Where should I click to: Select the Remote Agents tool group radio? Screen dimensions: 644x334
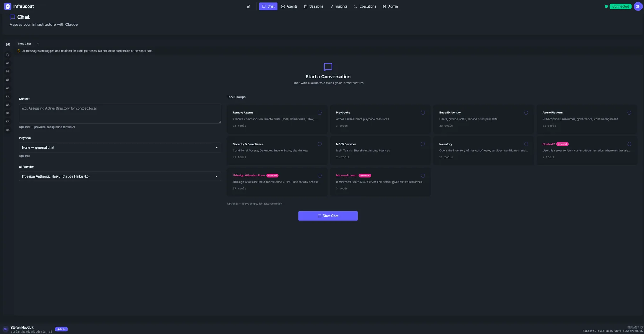319,113
